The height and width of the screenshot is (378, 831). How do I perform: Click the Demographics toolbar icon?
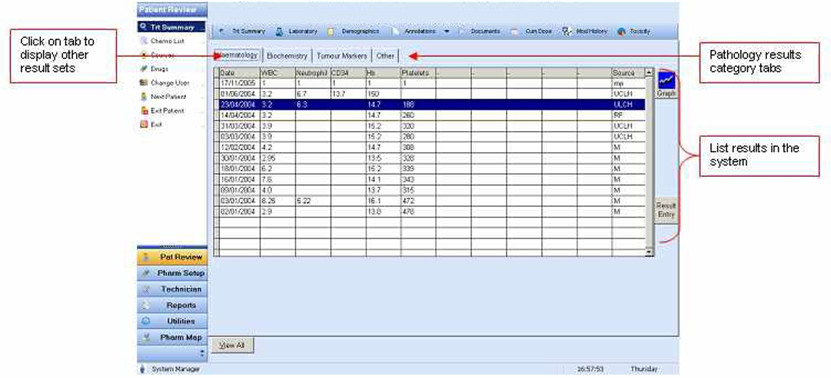(331, 31)
